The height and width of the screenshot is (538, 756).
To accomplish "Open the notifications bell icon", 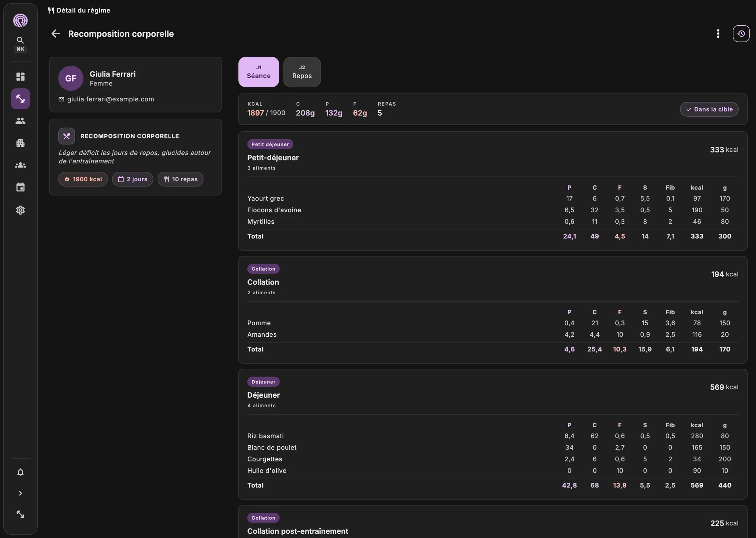I will coord(20,473).
